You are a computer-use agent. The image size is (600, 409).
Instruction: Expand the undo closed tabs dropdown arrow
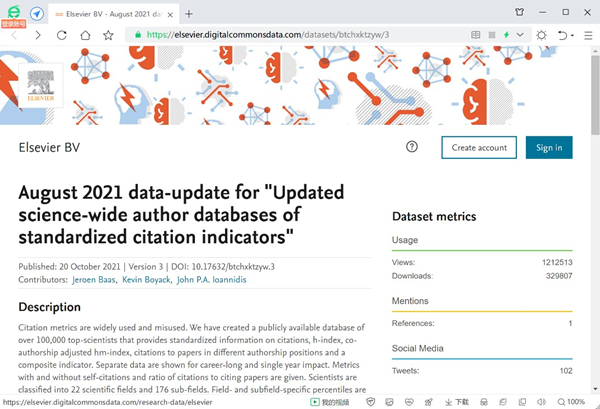click(572, 36)
